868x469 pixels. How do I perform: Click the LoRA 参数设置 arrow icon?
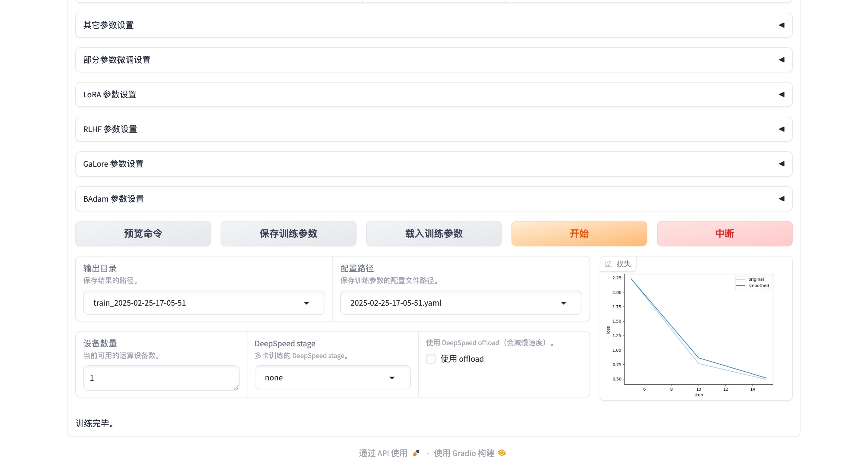782,95
